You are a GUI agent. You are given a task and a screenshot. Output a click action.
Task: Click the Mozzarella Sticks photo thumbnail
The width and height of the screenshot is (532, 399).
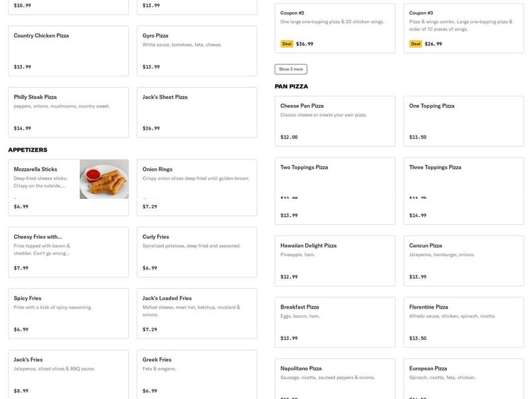point(104,179)
